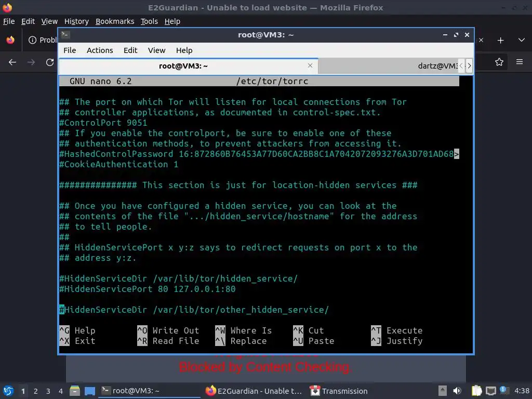This screenshot has width=532, height=399.
Task: Click the ^U Paste shortcut
Action: point(313,341)
